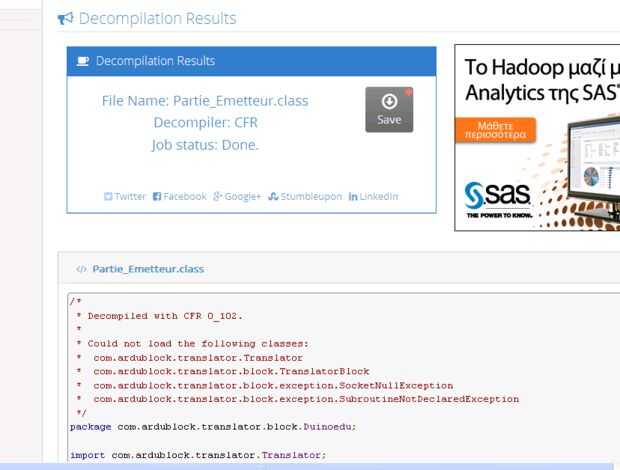The width and height of the screenshot is (620, 470).
Task: Click the 'Could not load the following classes' line
Action: point(192,344)
